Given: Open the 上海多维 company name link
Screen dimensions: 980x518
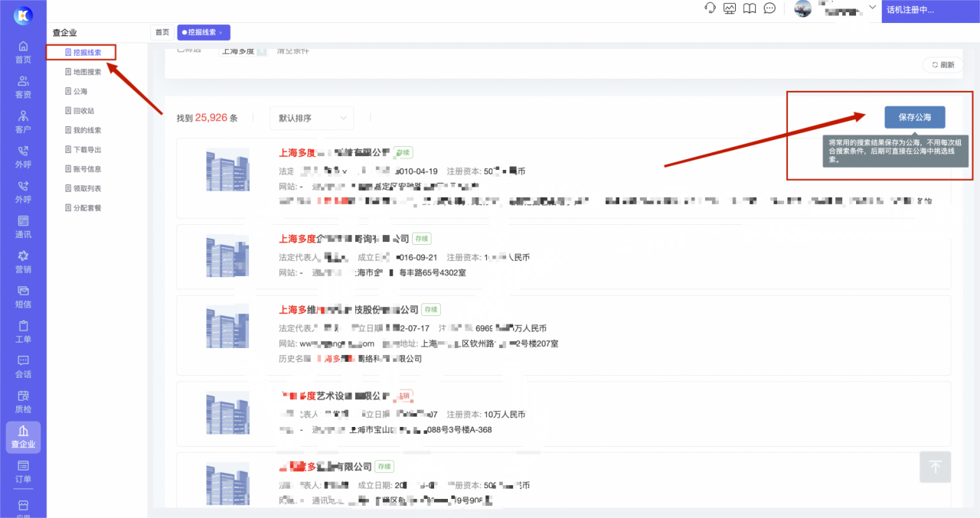Looking at the screenshot, I should tap(348, 310).
